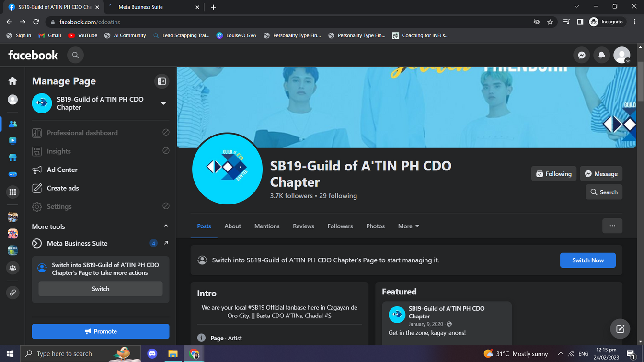The image size is (644, 362).
Task: Open Marketplace from the left rail
Action: pyautogui.click(x=12, y=158)
